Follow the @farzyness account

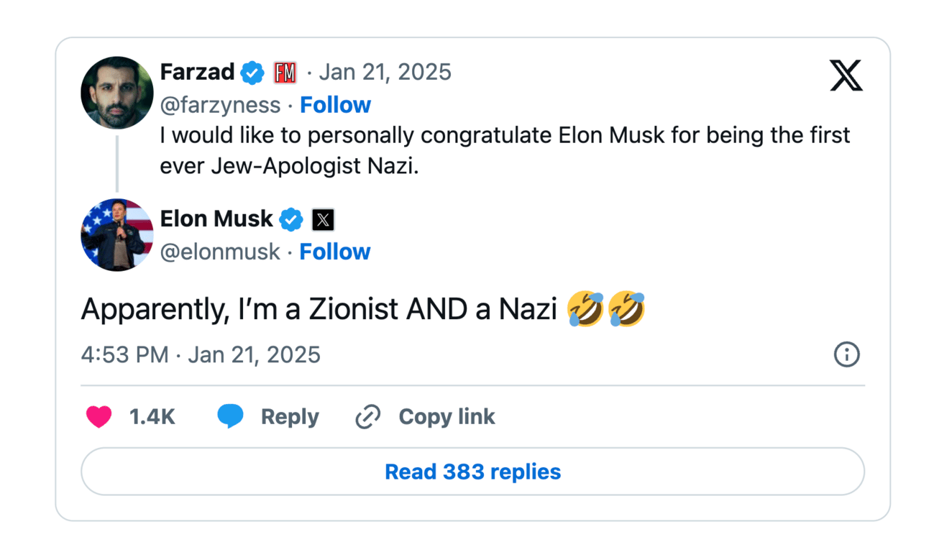[x=335, y=105]
